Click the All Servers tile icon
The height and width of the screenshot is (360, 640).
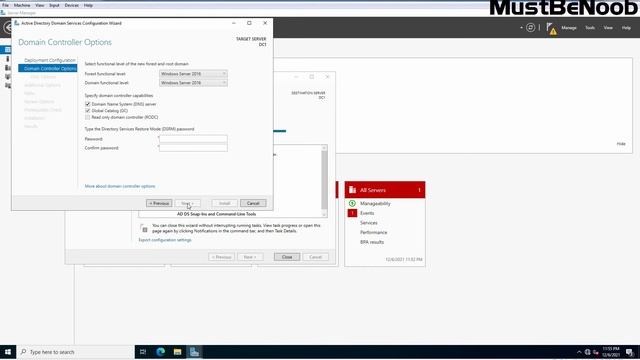point(353,190)
